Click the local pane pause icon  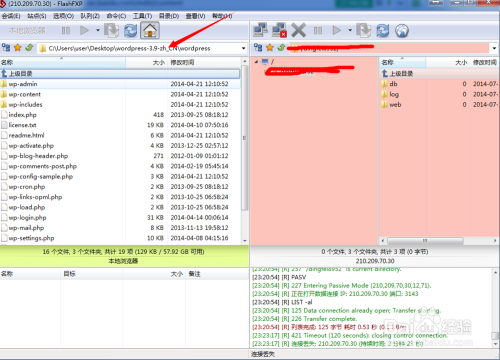(x=66, y=31)
